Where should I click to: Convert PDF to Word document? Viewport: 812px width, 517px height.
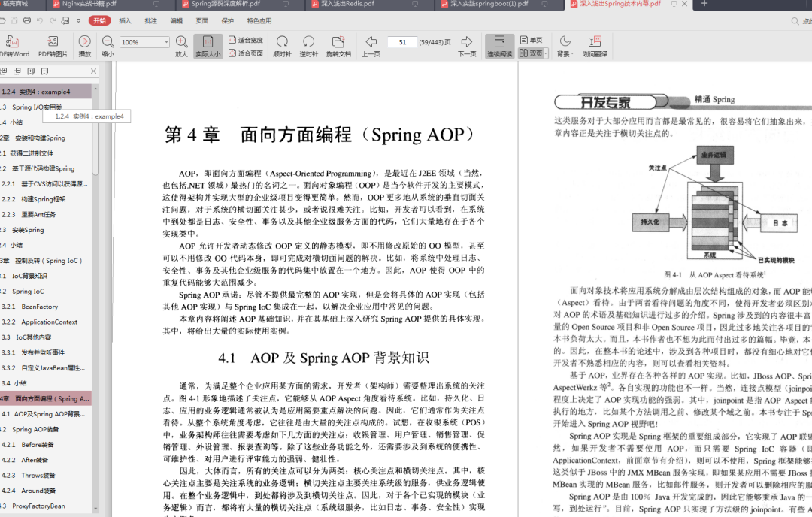click(x=13, y=46)
